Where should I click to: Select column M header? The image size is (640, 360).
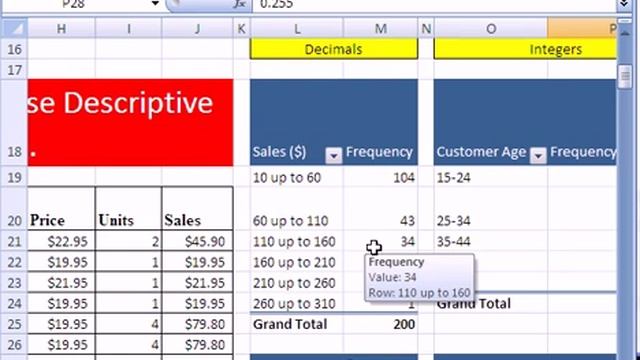[x=380, y=29]
